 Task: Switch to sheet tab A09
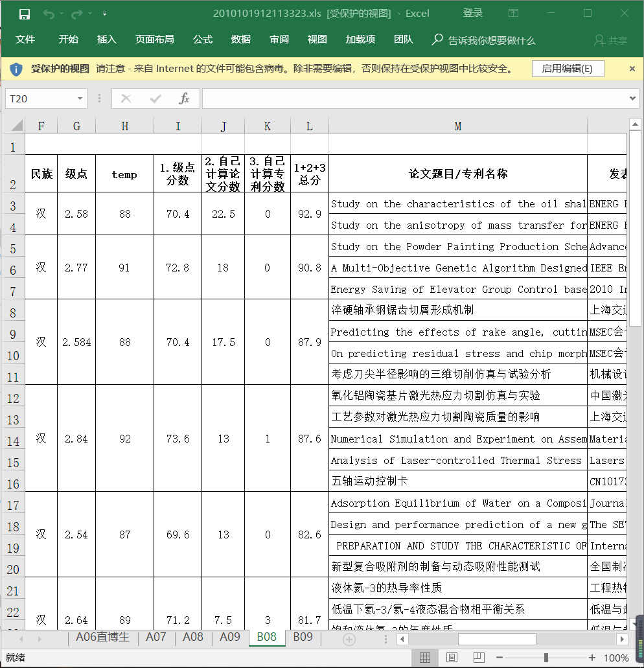point(230,638)
